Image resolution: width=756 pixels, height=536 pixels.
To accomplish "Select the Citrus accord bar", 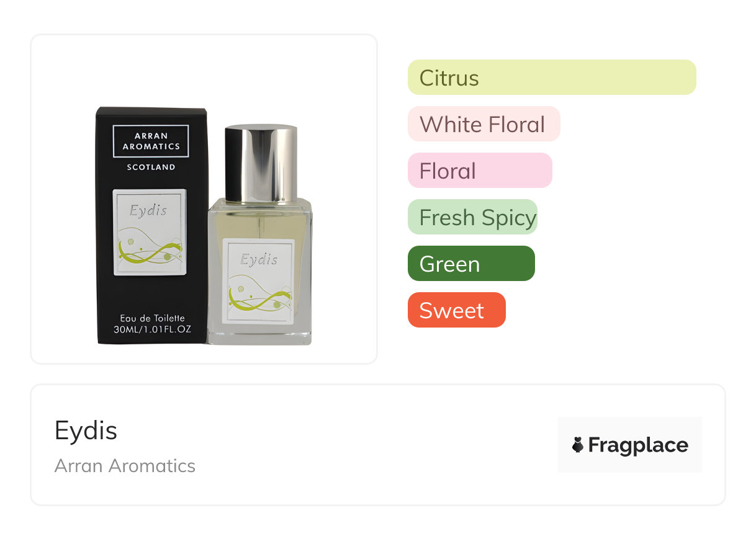I will click(552, 78).
